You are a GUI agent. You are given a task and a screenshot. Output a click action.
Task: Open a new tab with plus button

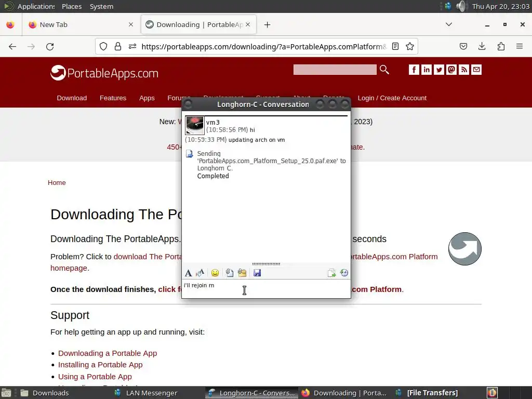268,25
